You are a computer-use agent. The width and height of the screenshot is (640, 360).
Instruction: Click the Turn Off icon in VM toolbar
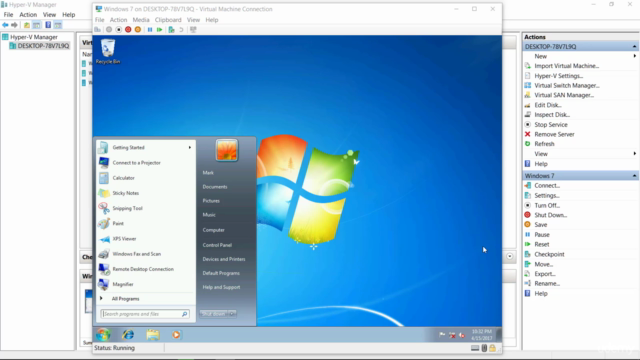pyautogui.click(x=118, y=29)
